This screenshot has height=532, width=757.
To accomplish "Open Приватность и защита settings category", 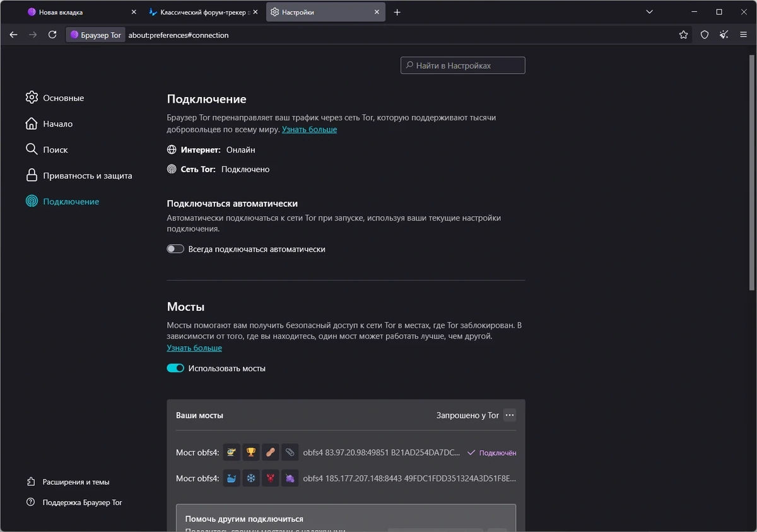I will (x=79, y=175).
